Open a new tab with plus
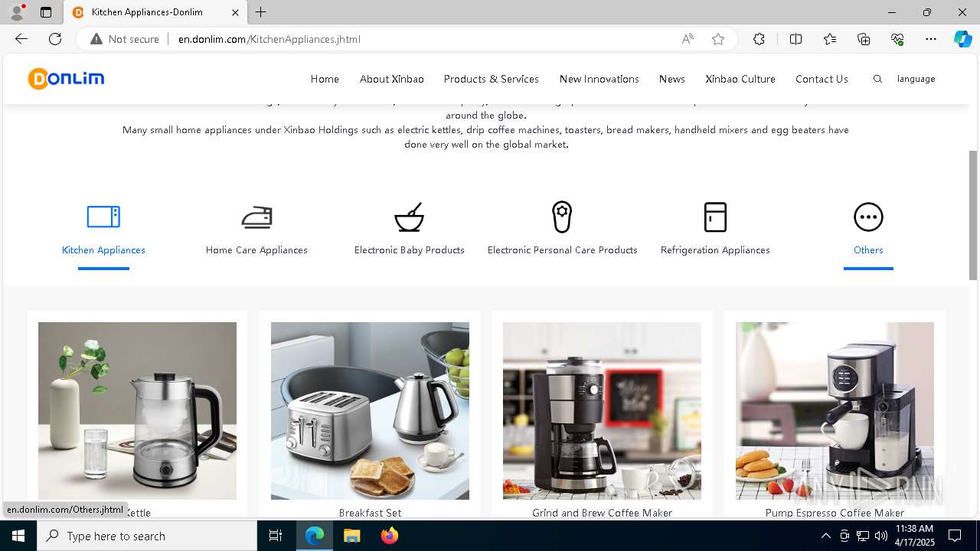This screenshot has width=980, height=551. (261, 12)
